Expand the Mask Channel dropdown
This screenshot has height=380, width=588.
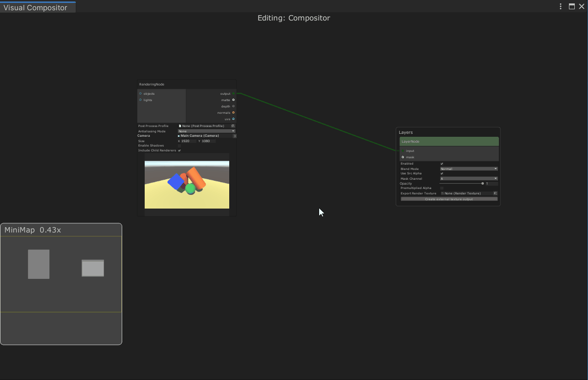(469, 179)
